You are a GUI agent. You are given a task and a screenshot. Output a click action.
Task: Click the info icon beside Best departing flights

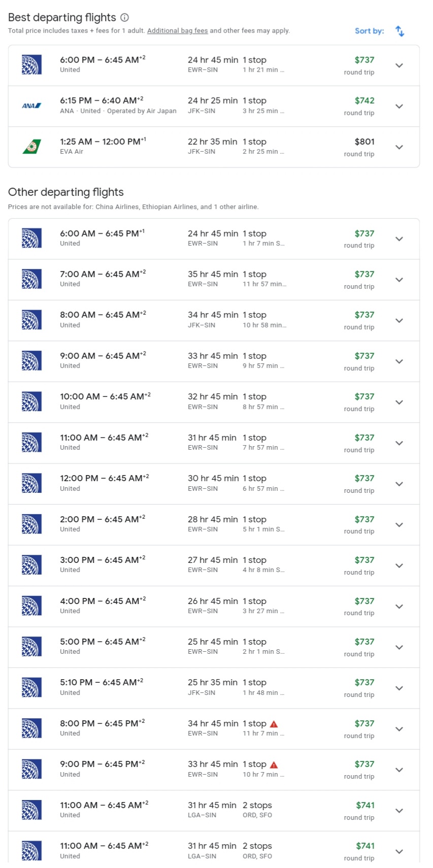(x=124, y=18)
